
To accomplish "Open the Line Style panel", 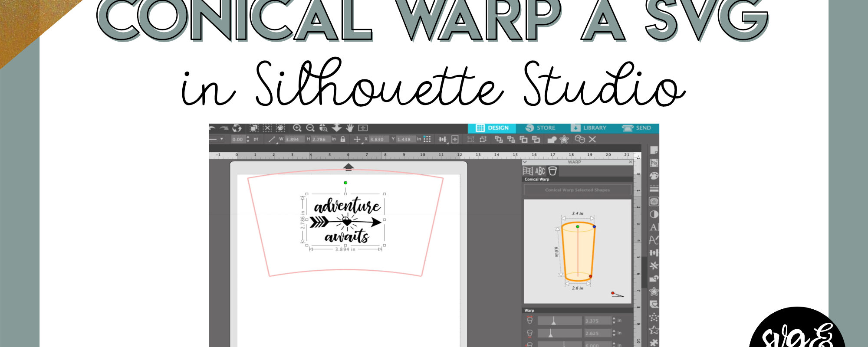I will tap(654, 188).
